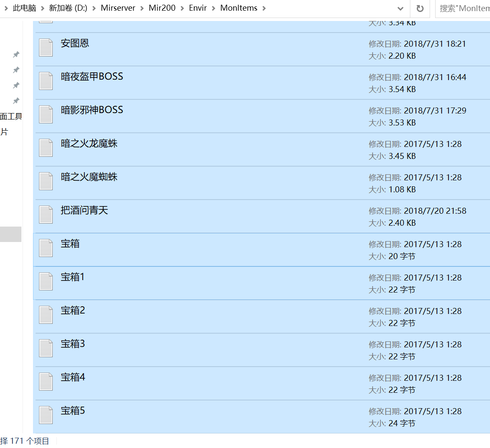
Task: Click the file icon of 安图恩
Action: (x=46, y=48)
